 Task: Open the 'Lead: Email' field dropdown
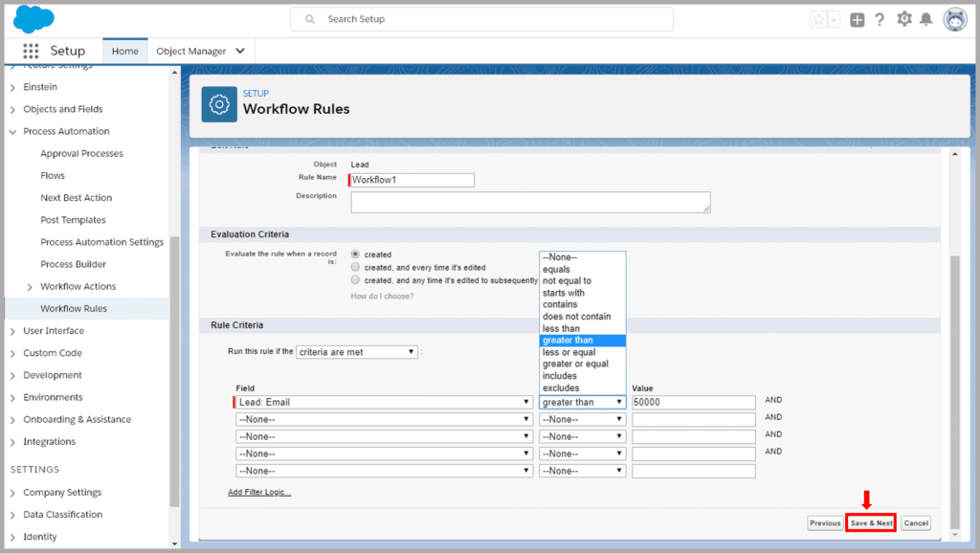[384, 403]
